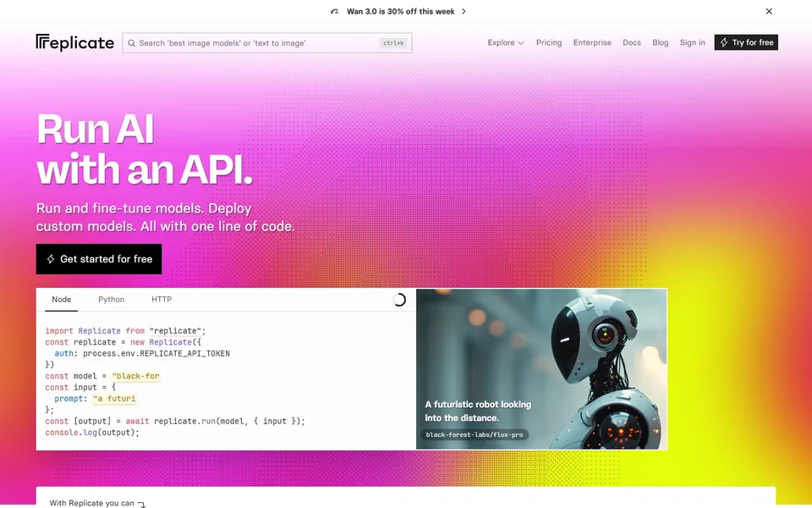812x508 pixels.
Task: Click the loading spinner in code panel
Action: coord(399,300)
